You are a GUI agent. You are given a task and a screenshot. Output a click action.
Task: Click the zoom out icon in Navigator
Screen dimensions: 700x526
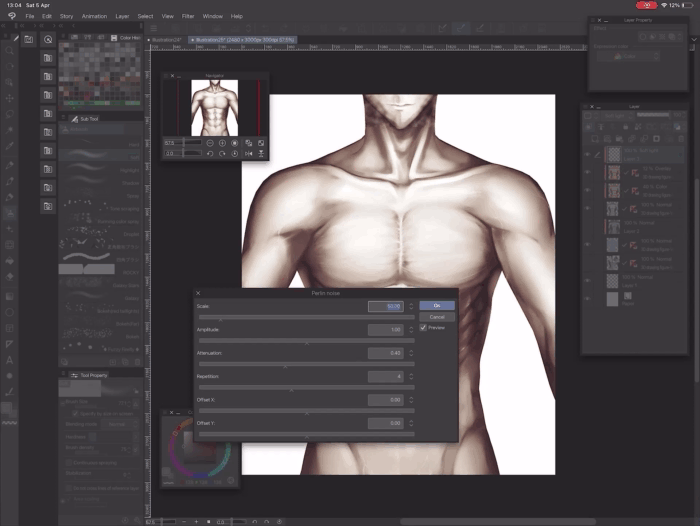(x=210, y=143)
